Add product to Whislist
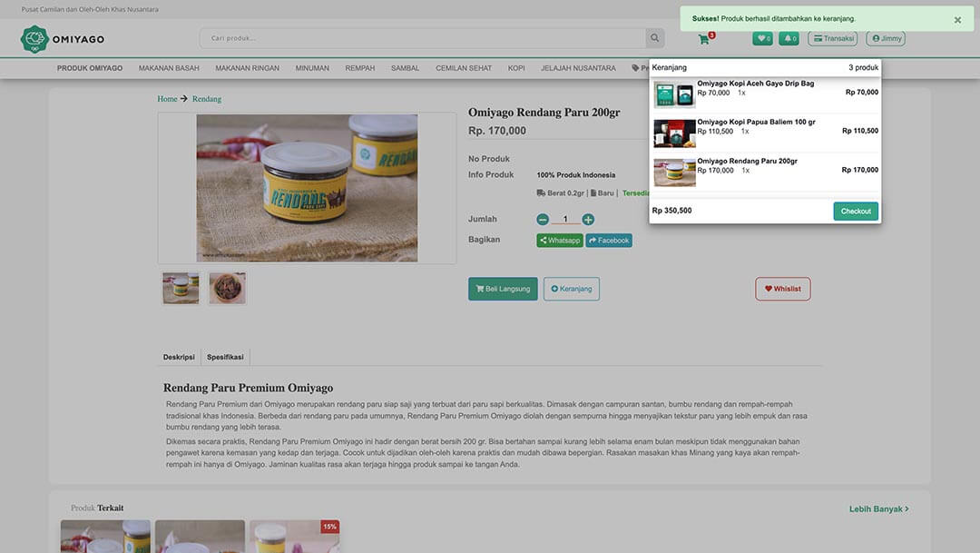 782,289
